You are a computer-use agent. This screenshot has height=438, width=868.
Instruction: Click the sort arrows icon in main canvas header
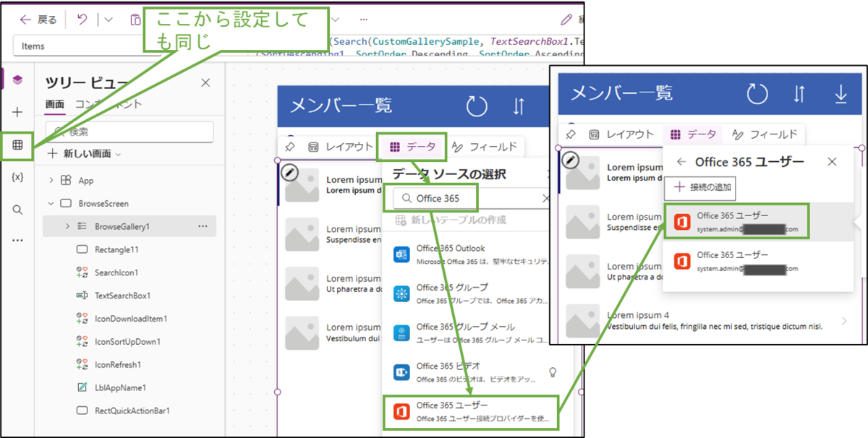coord(518,106)
